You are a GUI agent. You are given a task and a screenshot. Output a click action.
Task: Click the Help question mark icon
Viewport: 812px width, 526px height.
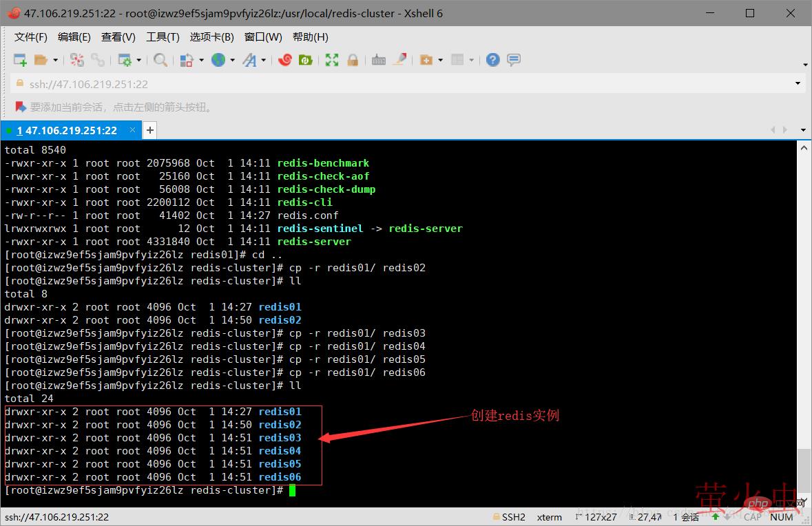(x=492, y=61)
